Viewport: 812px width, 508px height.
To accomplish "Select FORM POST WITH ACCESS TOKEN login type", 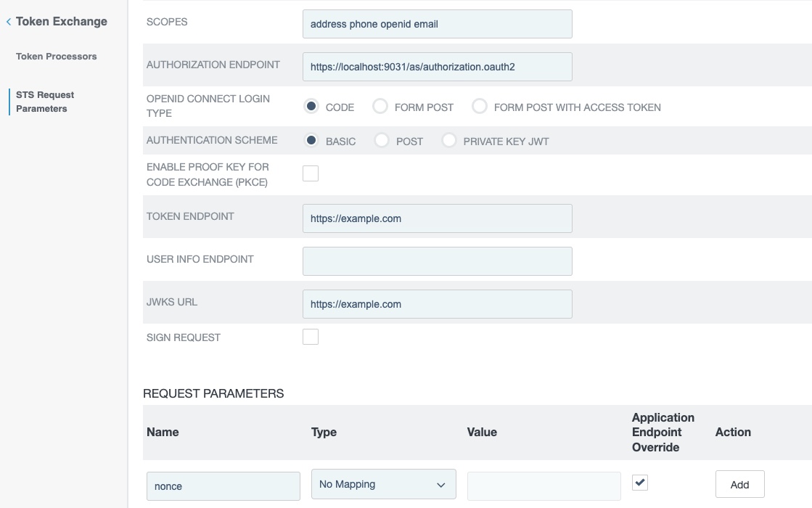I will 480,106.
